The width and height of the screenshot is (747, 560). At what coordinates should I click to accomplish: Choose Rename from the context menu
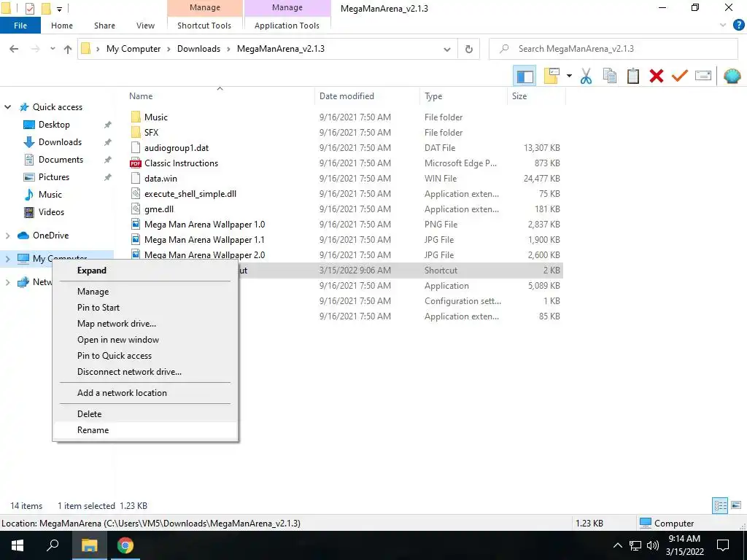145,430
